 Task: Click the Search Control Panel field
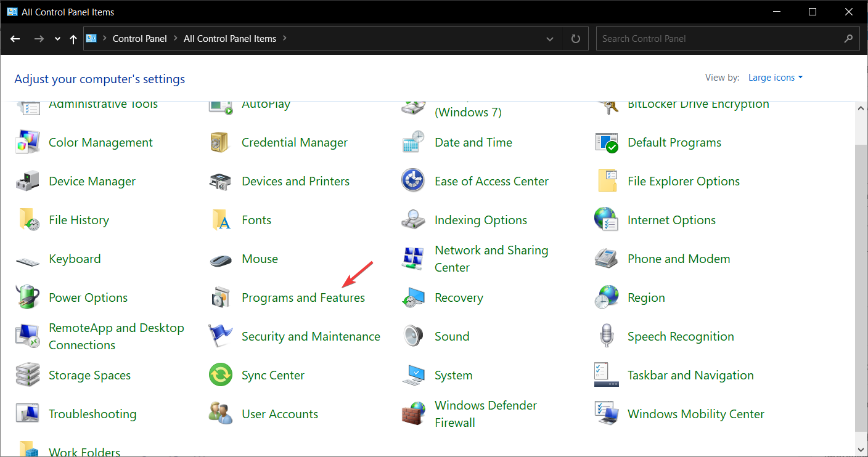[x=718, y=39]
